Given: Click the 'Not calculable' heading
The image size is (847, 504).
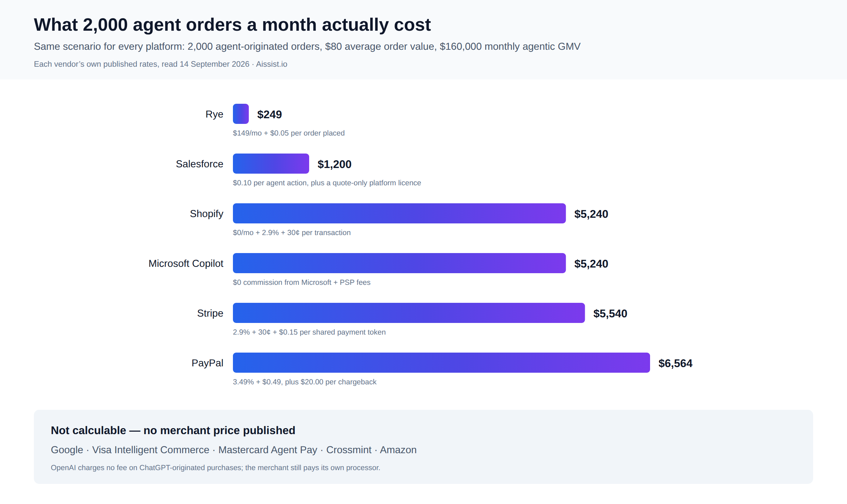Looking at the screenshot, I should (173, 430).
